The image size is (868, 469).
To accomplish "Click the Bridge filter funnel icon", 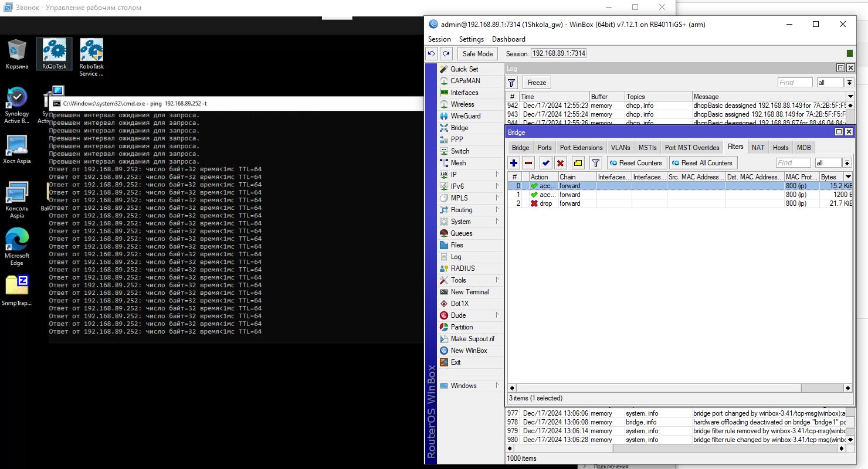I will tap(596, 163).
